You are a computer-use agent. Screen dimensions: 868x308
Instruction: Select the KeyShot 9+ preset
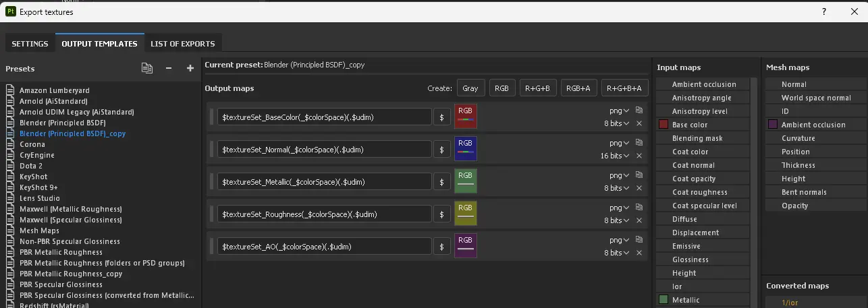point(40,187)
